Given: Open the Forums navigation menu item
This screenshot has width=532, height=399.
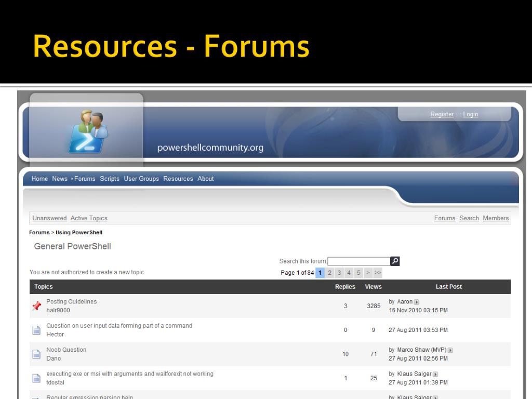Looking at the screenshot, I should coord(85,179).
